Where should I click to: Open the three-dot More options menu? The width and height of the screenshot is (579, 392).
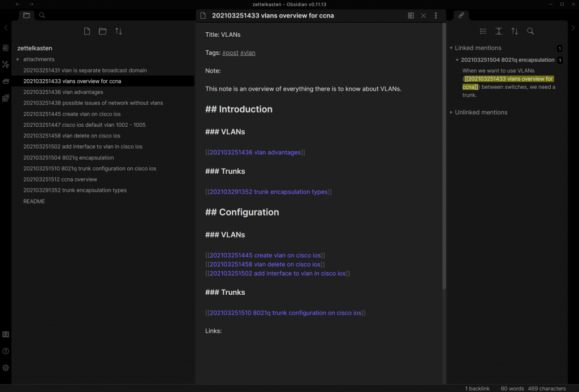tap(436, 16)
